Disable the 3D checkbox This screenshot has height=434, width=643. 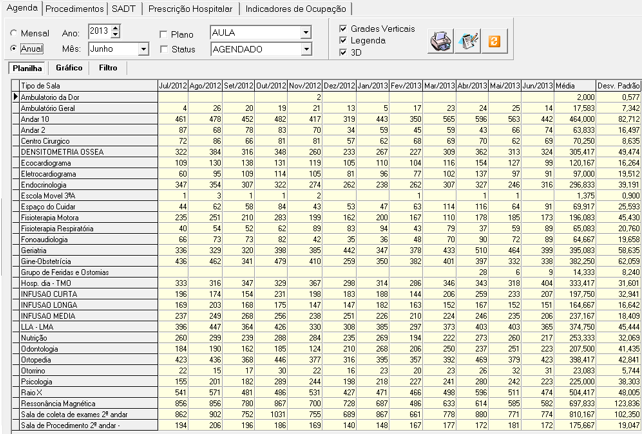(x=343, y=53)
